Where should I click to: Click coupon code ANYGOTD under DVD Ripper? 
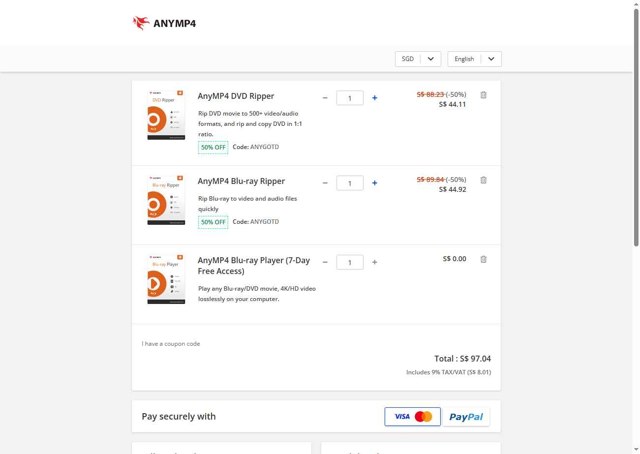[x=264, y=147]
